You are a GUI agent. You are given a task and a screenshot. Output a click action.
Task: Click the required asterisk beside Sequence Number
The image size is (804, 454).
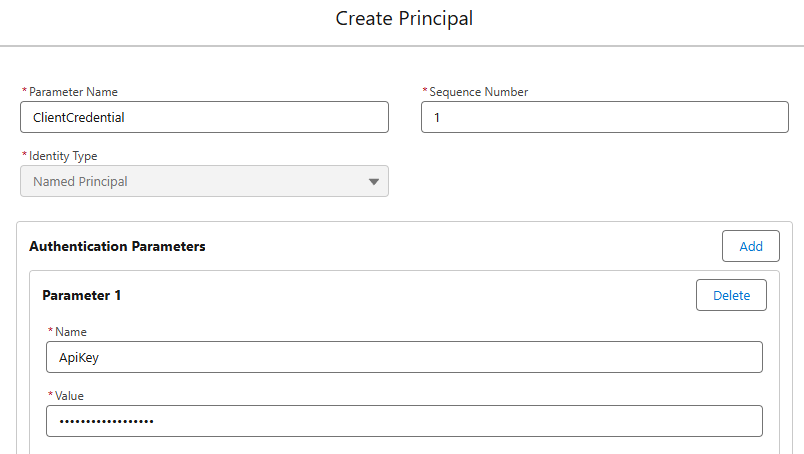(x=425, y=92)
